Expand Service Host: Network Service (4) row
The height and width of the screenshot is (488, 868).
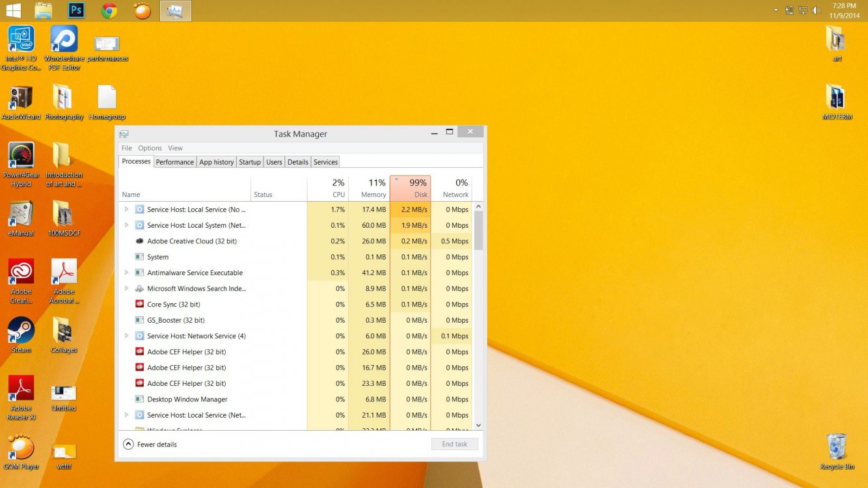click(x=126, y=336)
